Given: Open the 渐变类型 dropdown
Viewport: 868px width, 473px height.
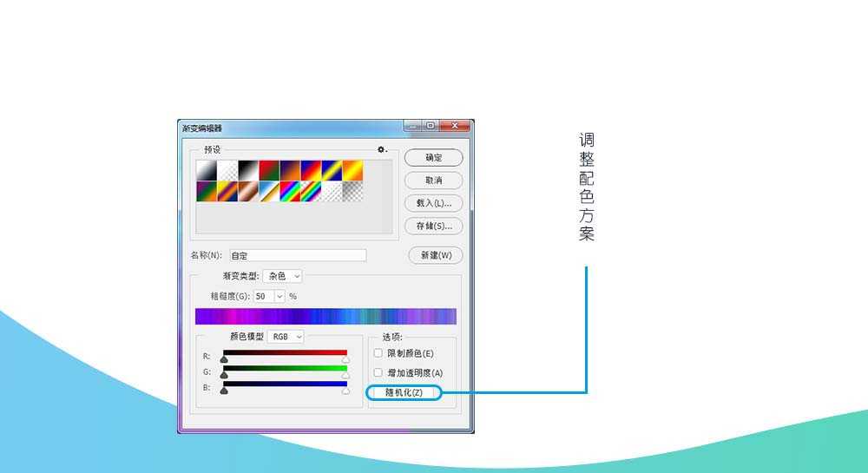Looking at the screenshot, I should coord(282,276).
